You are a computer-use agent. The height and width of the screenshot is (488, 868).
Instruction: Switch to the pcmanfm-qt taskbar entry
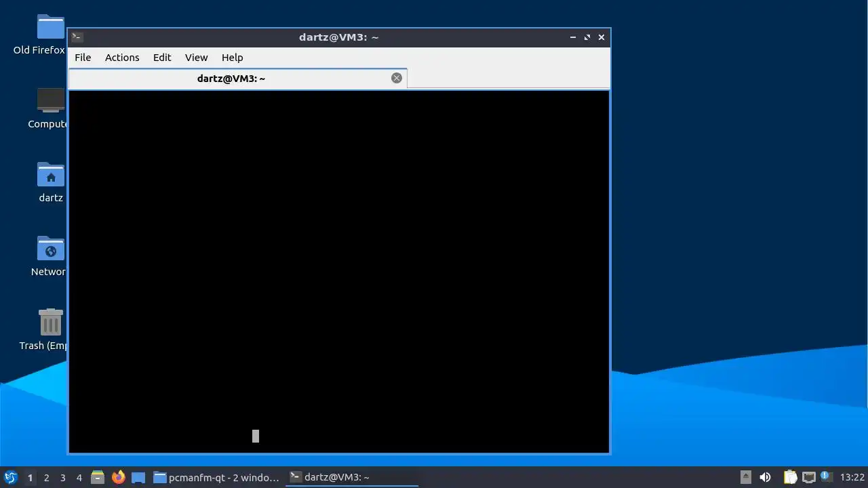(x=217, y=477)
